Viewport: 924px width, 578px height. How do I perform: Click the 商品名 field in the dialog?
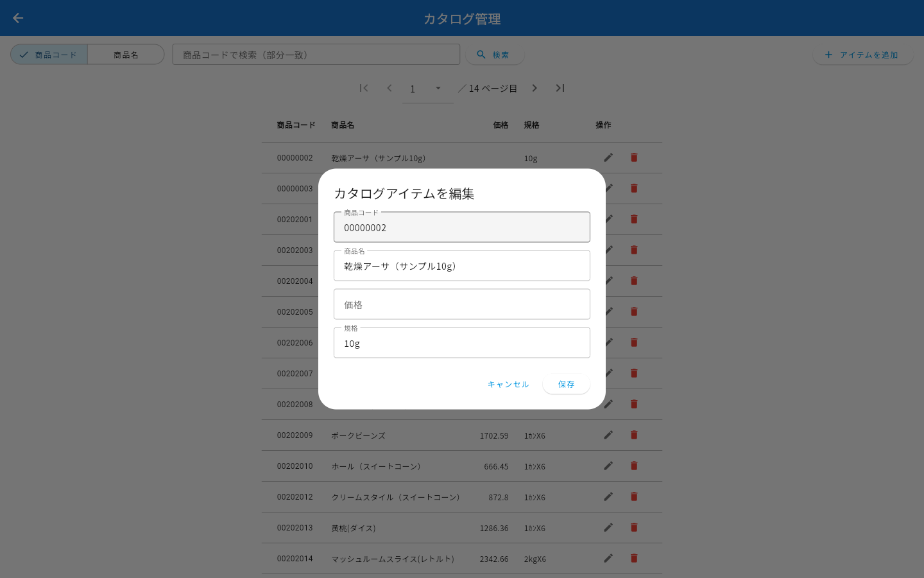462,266
